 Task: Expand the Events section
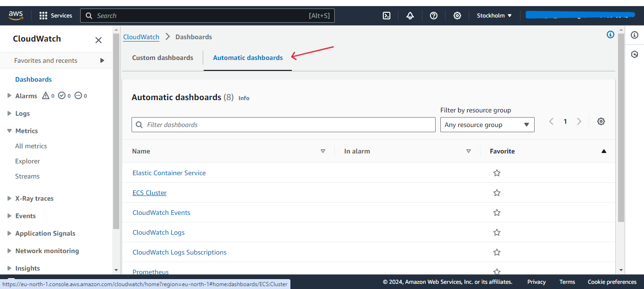[x=9, y=216]
